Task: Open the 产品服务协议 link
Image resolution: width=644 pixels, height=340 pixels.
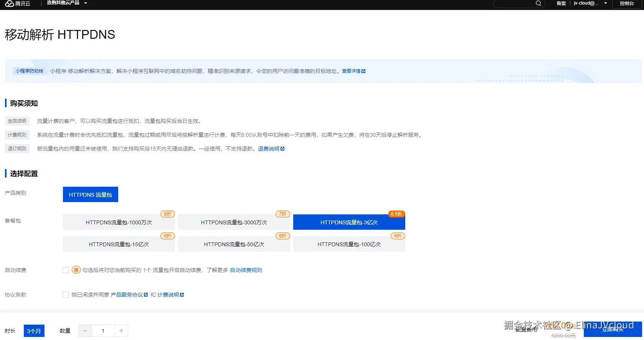Action: [x=129, y=295]
